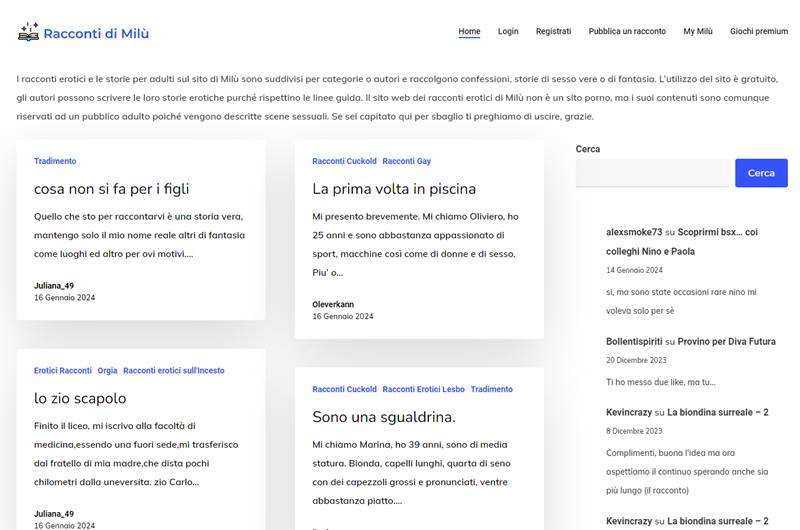This screenshot has height=530, width=800.
Task: Select Registrati in the top menu
Action: point(553,31)
